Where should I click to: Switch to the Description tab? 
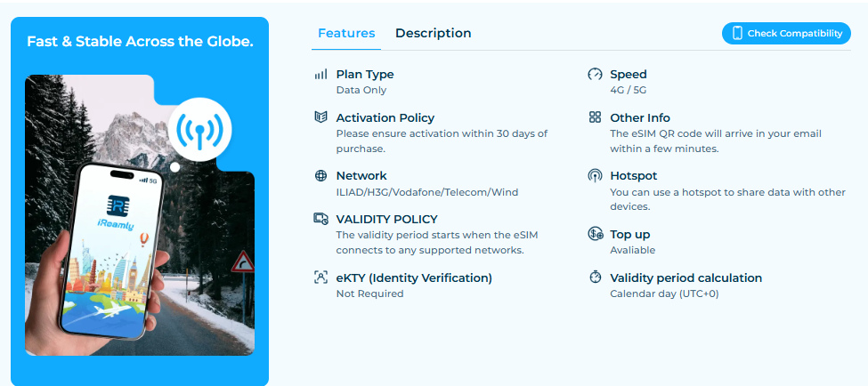[x=433, y=33]
